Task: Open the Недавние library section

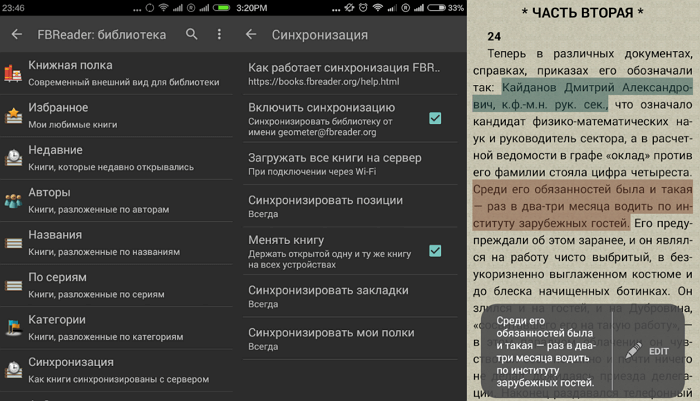Action: click(120, 157)
